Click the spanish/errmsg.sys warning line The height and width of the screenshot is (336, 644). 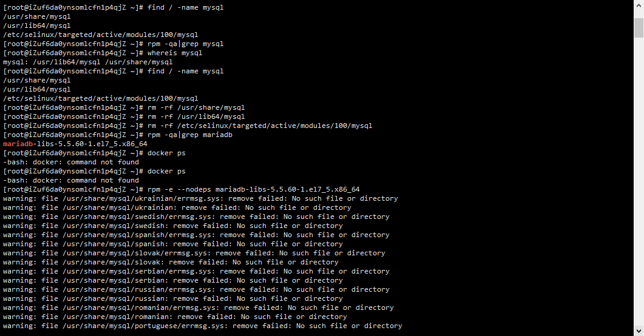click(196, 235)
